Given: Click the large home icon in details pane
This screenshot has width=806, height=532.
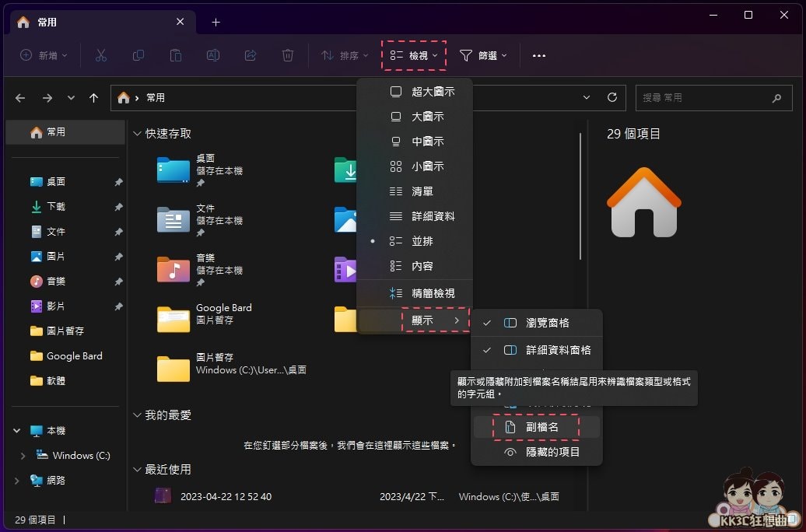Looking at the screenshot, I should tap(644, 202).
